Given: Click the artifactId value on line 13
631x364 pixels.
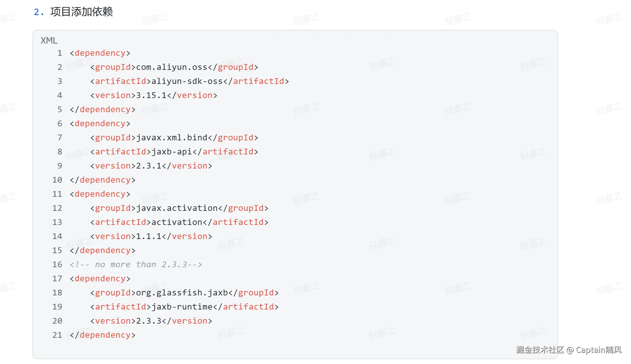Looking at the screenshot, I should [177, 222].
